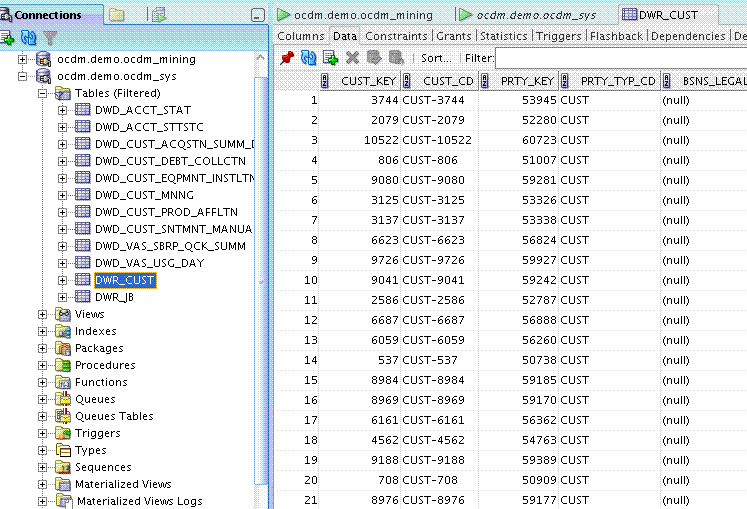Refresh the DWR_CUST table data
This screenshot has height=509, width=747.
click(309, 58)
